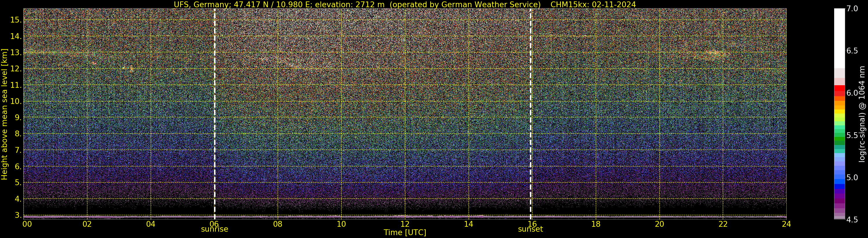
Task: Click height axis tick '13.'
Action: pyautogui.click(x=16, y=53)
